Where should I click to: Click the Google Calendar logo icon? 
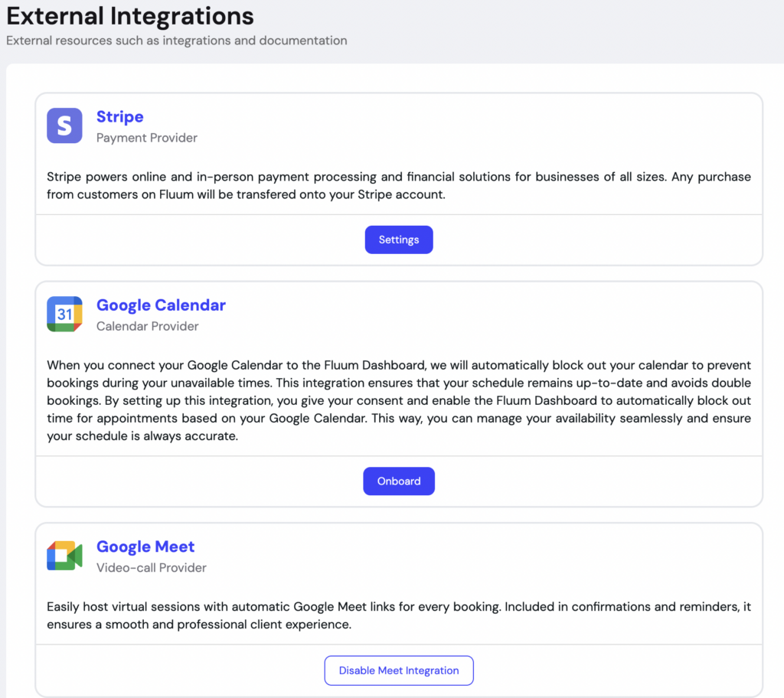point(64,314)
